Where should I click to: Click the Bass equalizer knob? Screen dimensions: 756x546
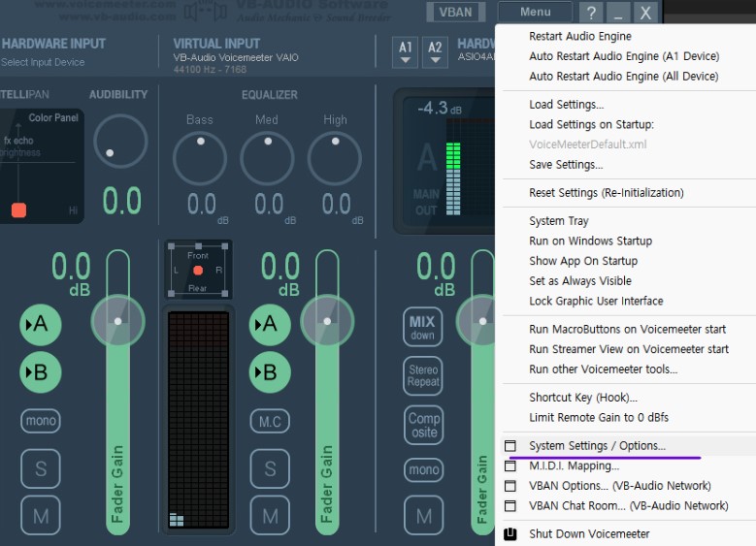[200, 158]
